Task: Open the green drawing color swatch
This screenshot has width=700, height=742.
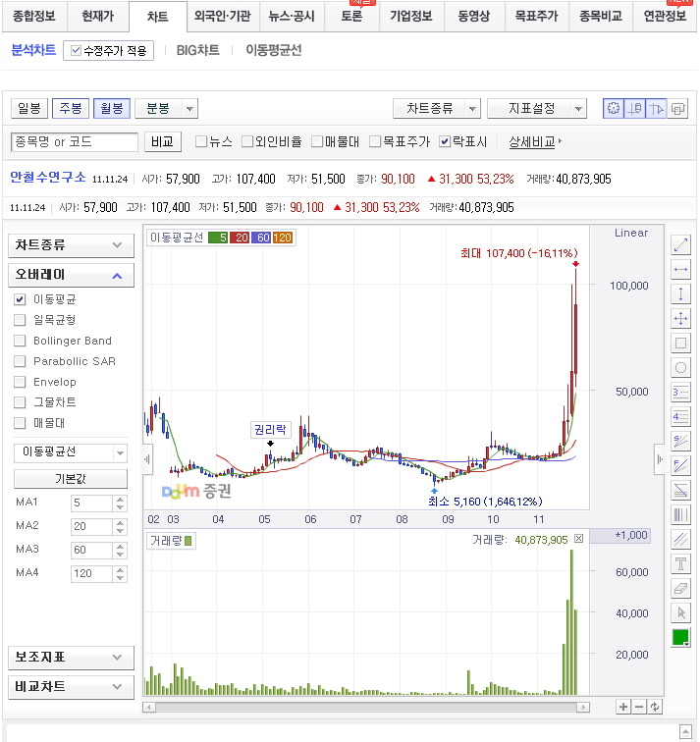Action: coord(681,637)
